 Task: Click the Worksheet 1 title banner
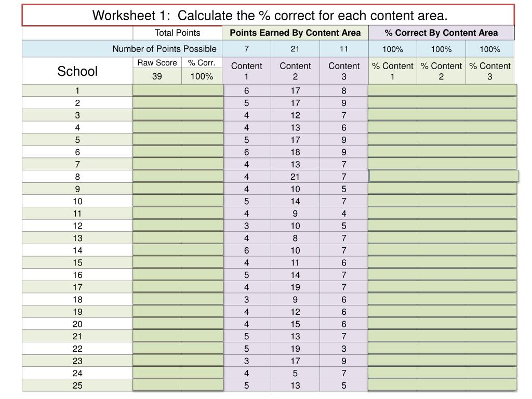point(269,16)
